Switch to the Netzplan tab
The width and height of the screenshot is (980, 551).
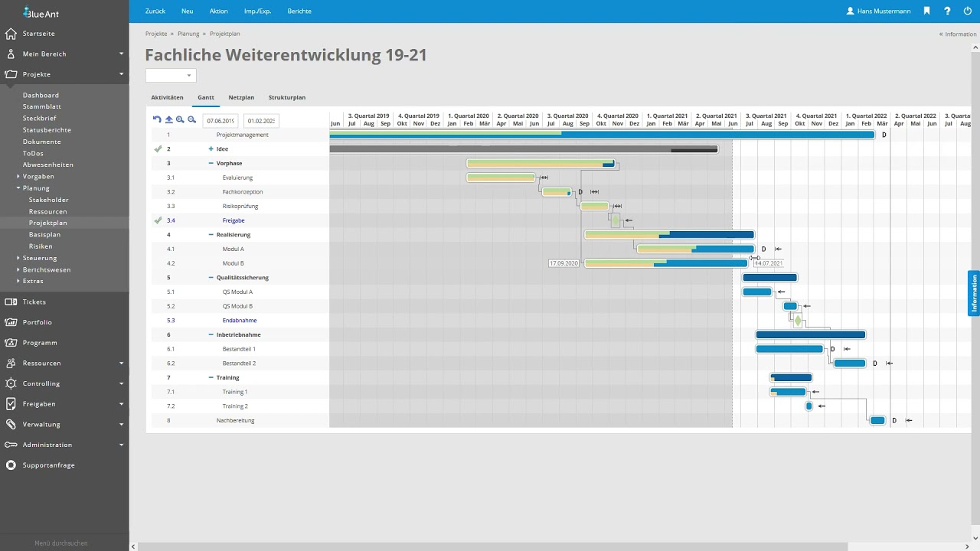pos(241,98)
